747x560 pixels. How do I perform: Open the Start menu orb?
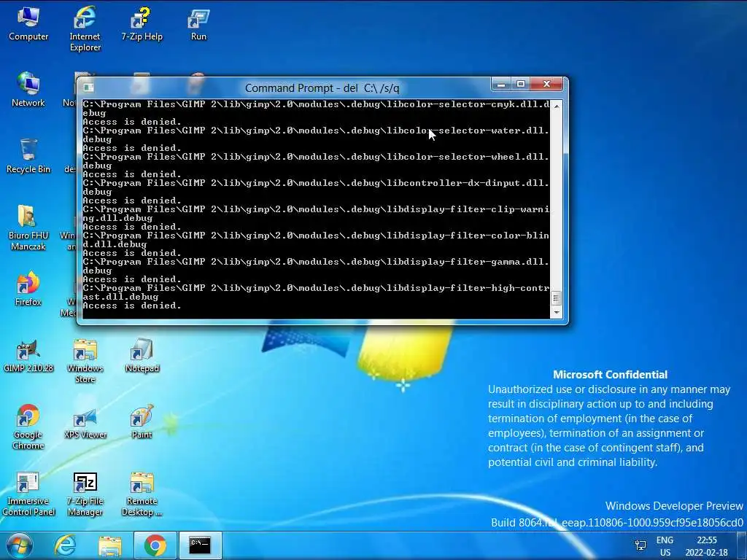click(x=19, y=545)
